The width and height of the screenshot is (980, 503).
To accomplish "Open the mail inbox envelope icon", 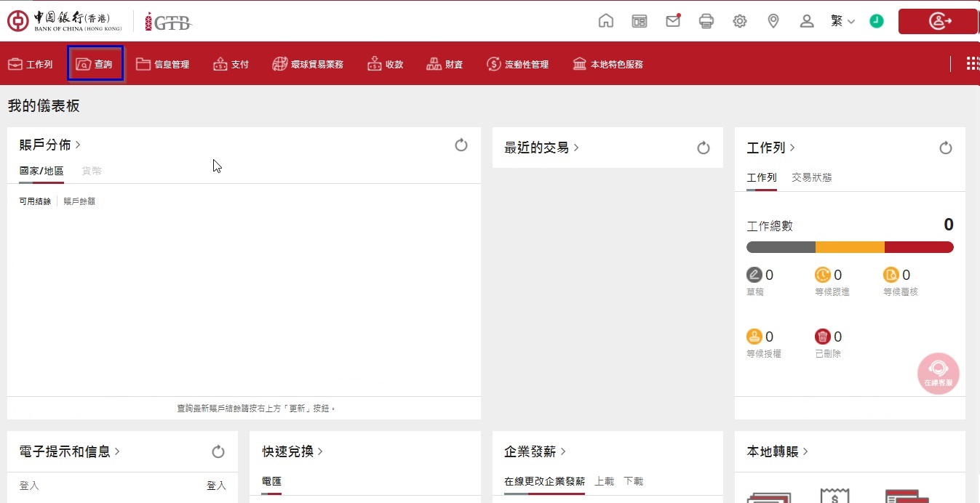I will tap(673, 21).
